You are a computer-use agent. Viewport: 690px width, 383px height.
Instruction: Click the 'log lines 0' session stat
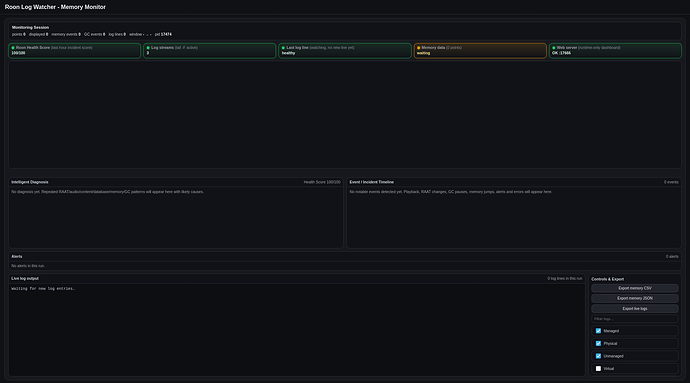[117, 34]
